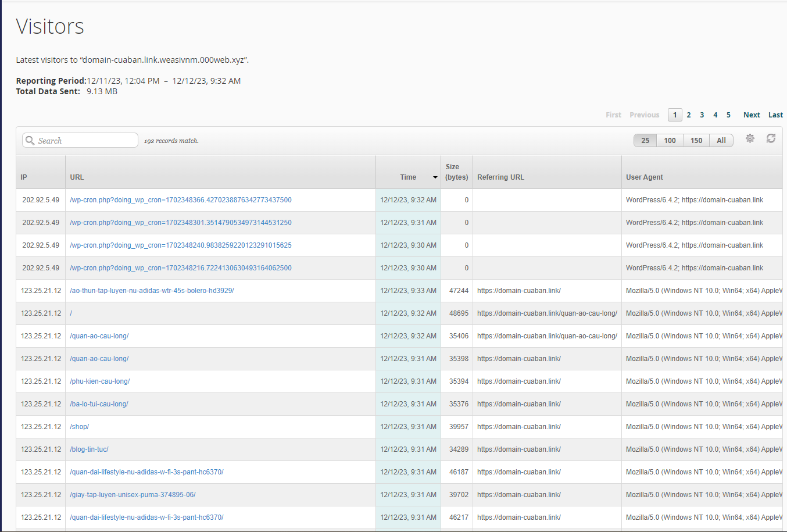Go to page 1 of results
The height and width of the screenshot is (532, 787).
click(675, 115)
